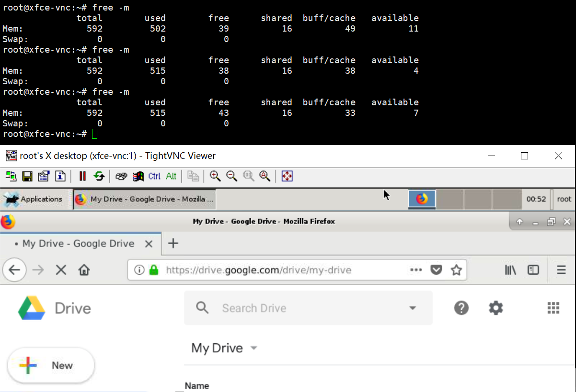576x392 pixels.
Task: Switch TightVNC to full screen mode
Action: [287, 176]
